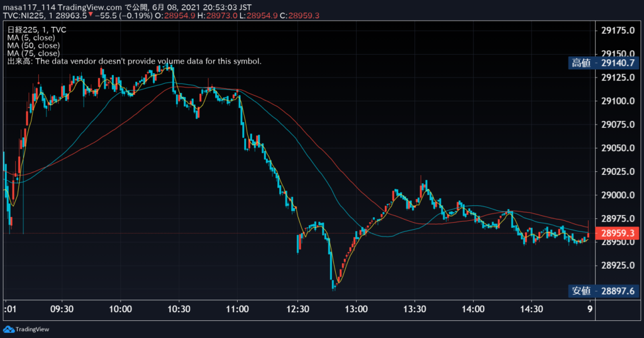Click the open value O:28954.9
This screenshot has width=644, height=338.
pos(175,16)
